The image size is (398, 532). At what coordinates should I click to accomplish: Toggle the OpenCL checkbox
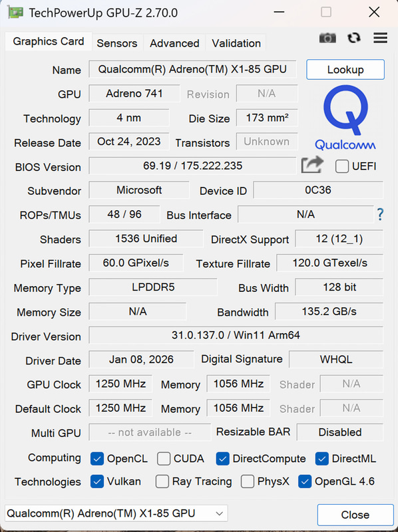[97, 459]
